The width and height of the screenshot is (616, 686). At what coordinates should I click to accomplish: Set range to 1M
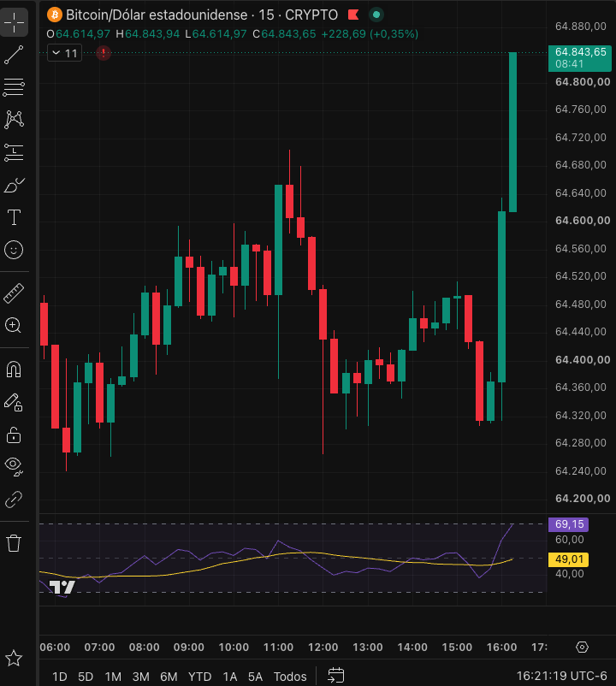pyautogui.click(x=113, y=677)
